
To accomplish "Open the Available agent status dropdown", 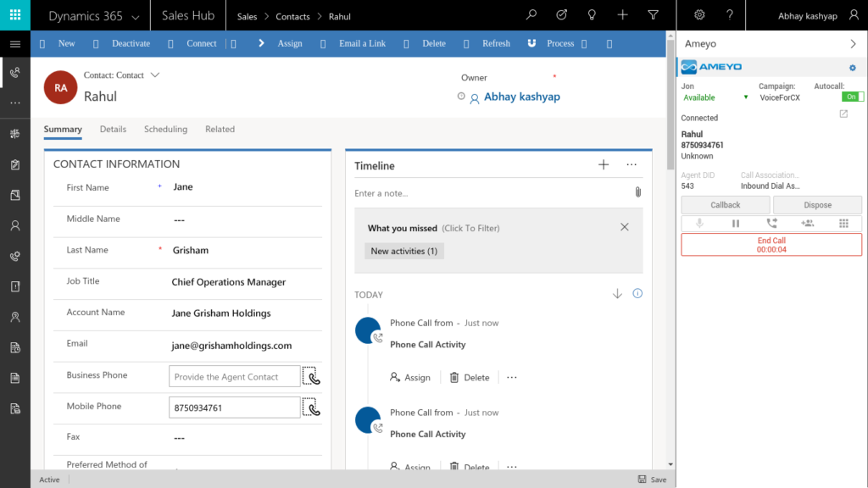I will coord(746,97).
